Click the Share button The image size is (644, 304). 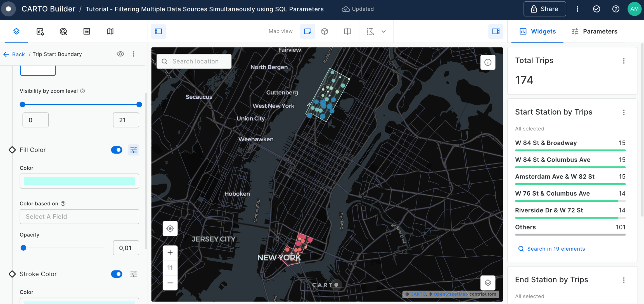[544, 9]
